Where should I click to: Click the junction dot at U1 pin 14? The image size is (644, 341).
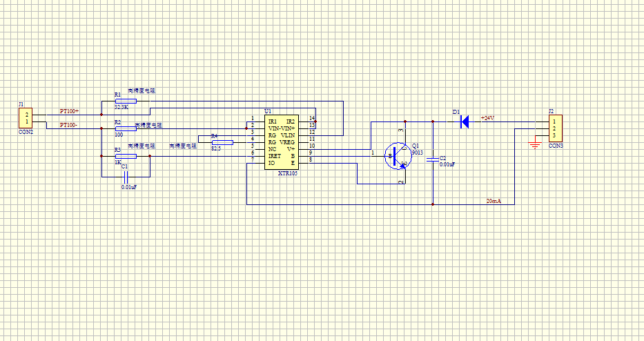pos(315,121)
